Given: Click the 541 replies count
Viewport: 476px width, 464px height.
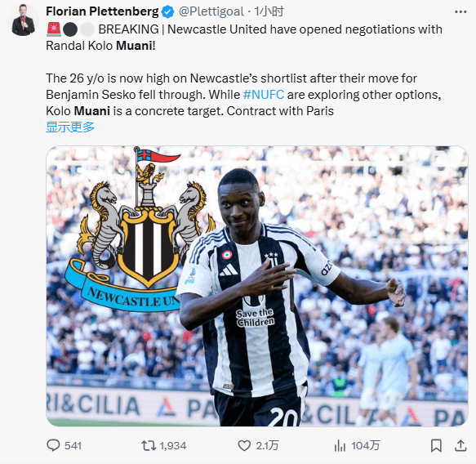Looking at the screenshot, I should point(73,446).
